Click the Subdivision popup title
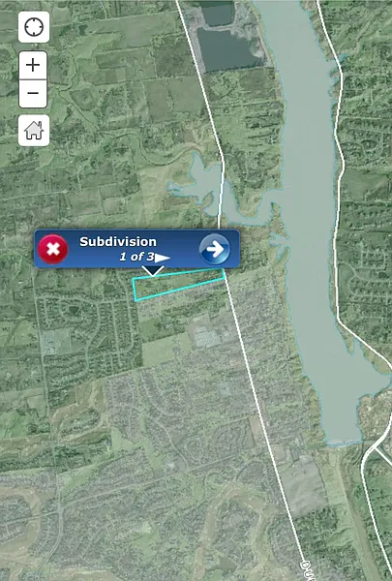Viewport: 392px width, 581px height. pyautogui.click(x=118, y=241)
